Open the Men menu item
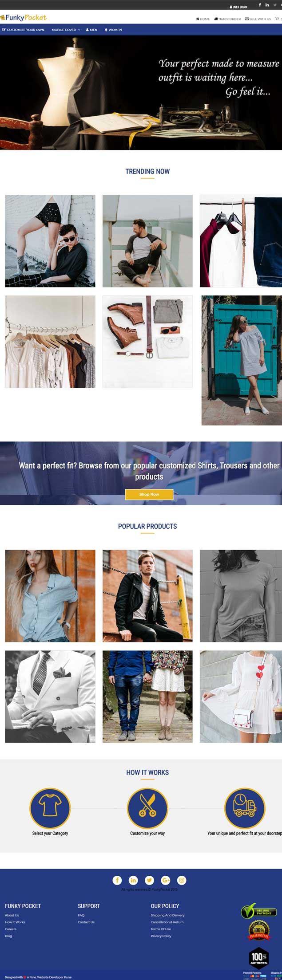This screenshot has width=282, height=980. [x=91, y=30]
